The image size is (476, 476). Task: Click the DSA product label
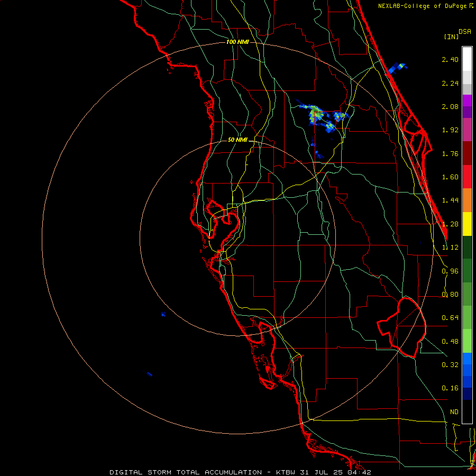pyautogui.click(x=465, y=32)
